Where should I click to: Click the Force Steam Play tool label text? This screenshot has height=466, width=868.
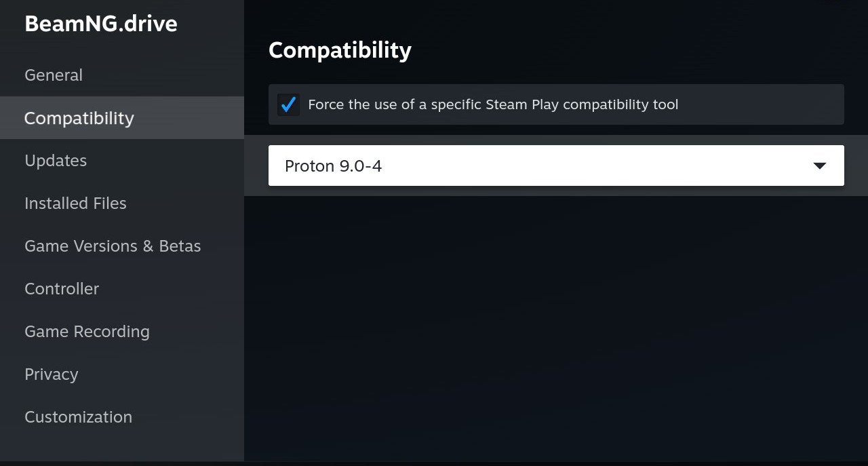(x=493, y=104)
